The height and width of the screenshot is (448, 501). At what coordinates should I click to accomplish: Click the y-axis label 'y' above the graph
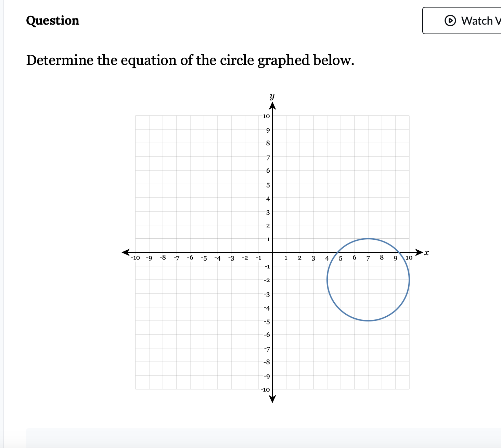pyautogui.click(x=272, y=96)
